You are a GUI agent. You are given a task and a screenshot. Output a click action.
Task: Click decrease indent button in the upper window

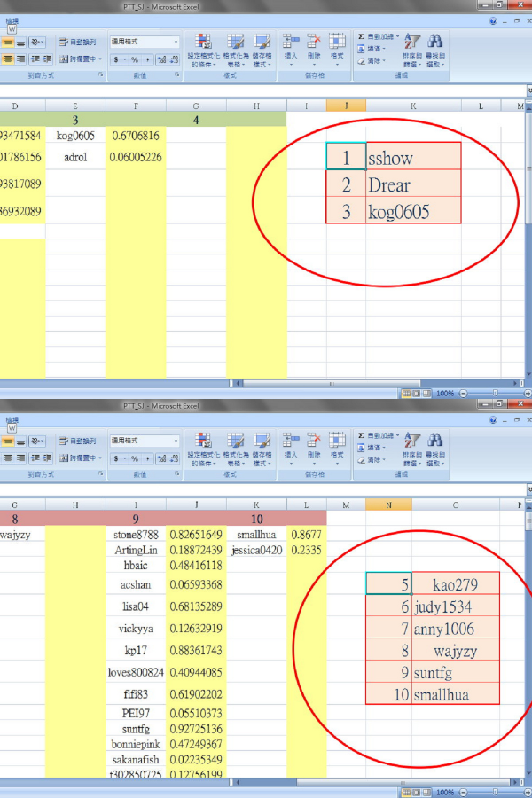pos(35,59)
